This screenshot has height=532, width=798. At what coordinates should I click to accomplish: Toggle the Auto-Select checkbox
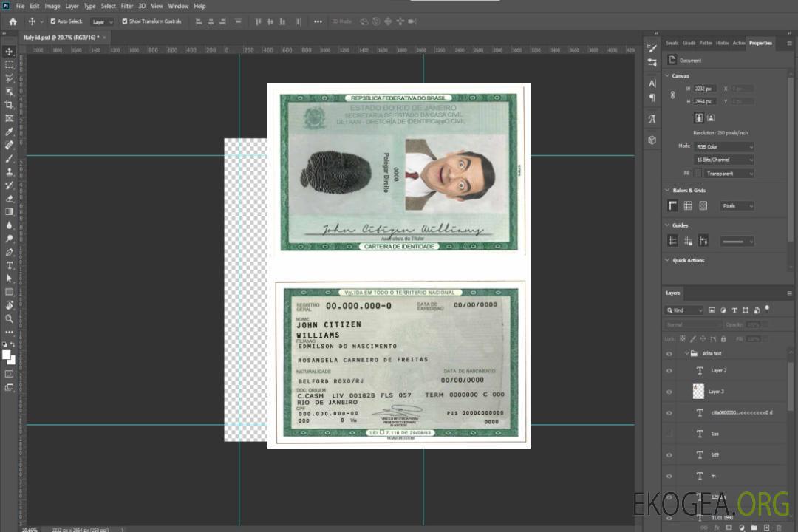coord(53,21)
